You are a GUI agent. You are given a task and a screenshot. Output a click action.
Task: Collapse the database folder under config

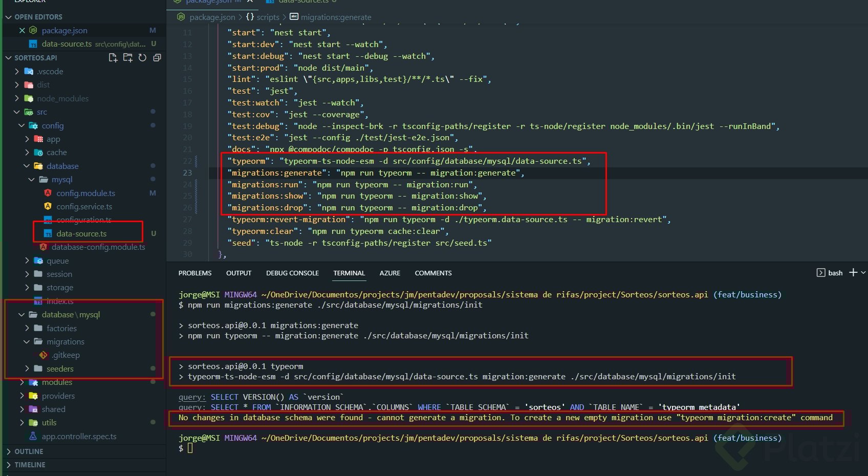pos(27,166)
